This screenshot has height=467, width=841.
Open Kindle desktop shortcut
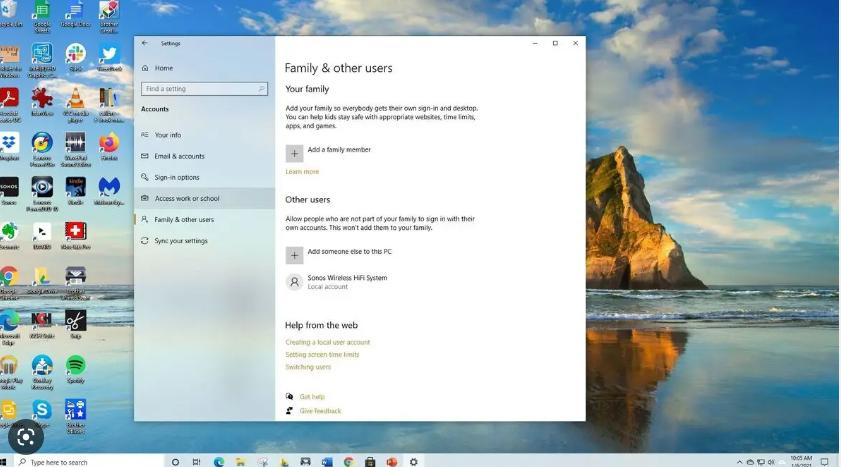[76, 191]
